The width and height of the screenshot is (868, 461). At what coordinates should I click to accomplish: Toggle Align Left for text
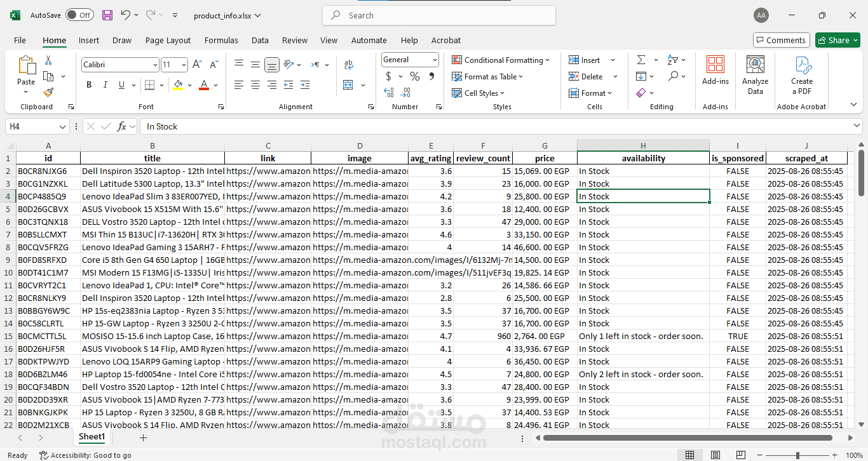point(239,85)
